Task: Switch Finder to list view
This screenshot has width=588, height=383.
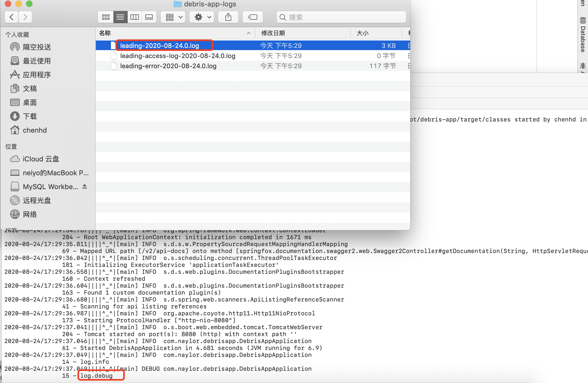Action: click(120, 17)
